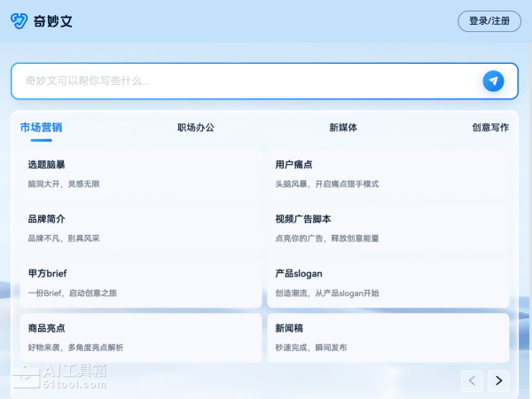Select the 新闻稿 template card

click(388, 337)
